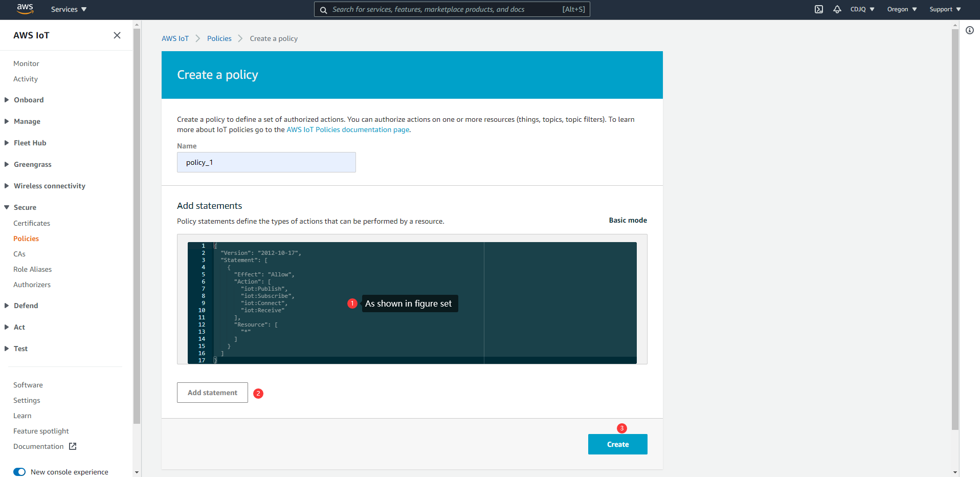Open Role Aliases in sidebar
This screenshot has height=477, width=980.
click(32, 269)
